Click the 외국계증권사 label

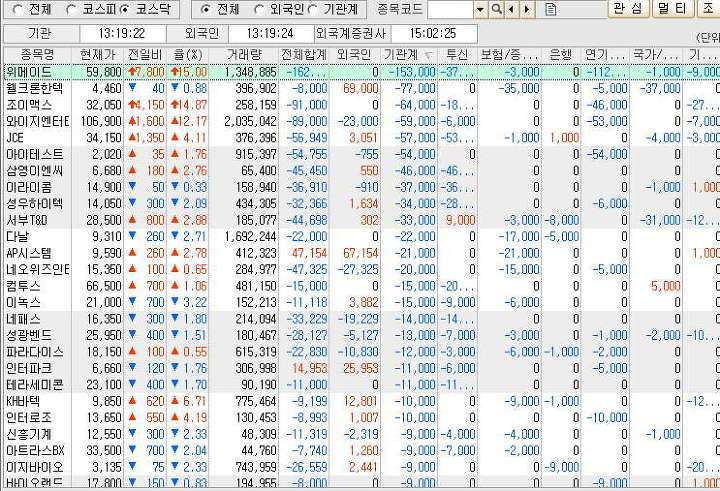pyautogui.click(x=353, y=34)
